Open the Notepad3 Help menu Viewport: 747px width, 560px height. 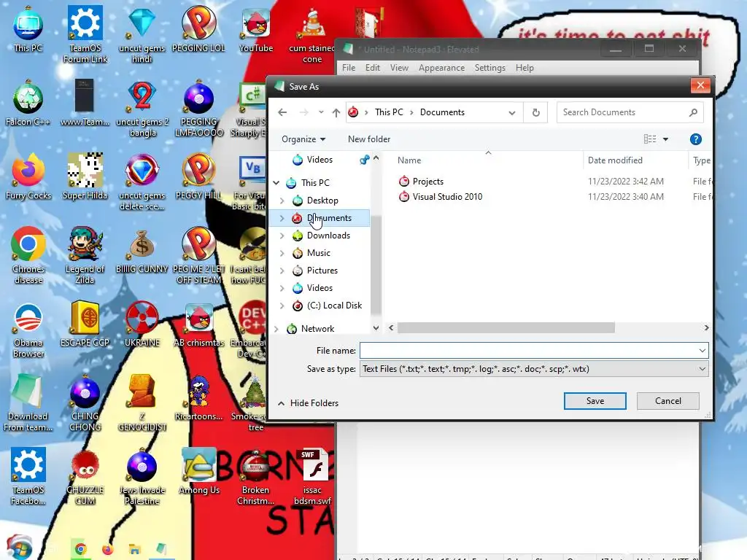[x=525, y=68]
